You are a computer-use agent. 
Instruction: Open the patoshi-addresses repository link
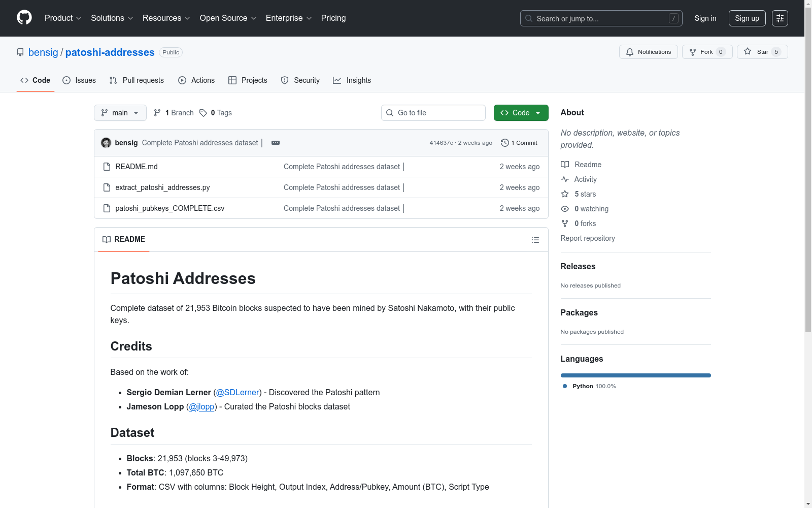[110, 52]
